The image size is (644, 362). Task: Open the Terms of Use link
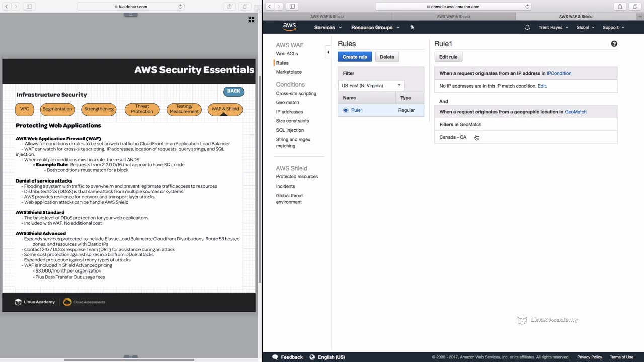tap(621, 357)
